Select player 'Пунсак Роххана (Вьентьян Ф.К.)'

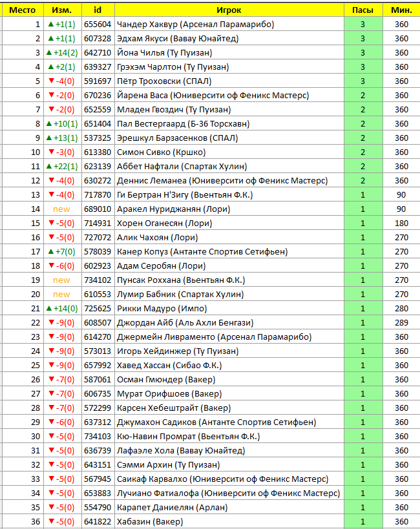point(181,280)
